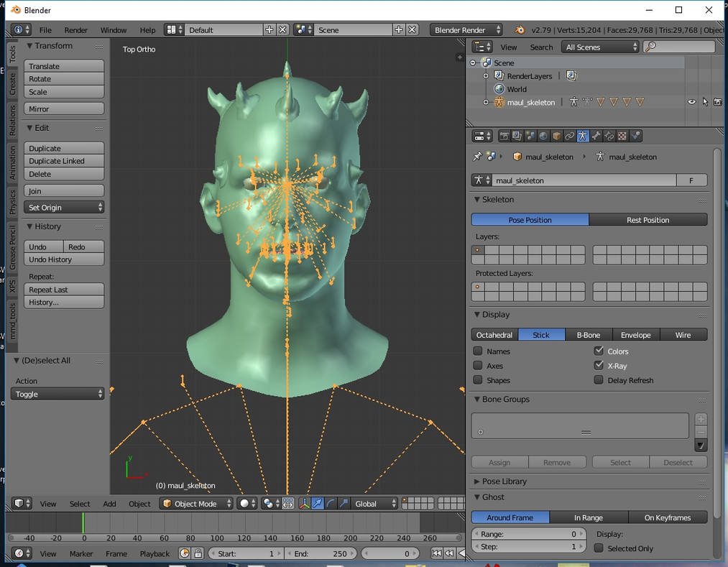Open the Object Mode dropdown
The height and width of the screenshot is (567, 728).
click(196, 503)
